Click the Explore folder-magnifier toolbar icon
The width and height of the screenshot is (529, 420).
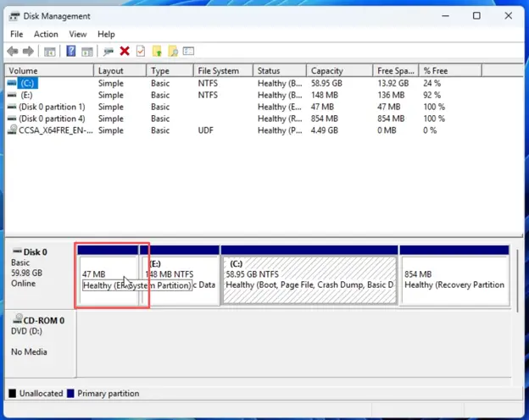[x=173, y=52]
